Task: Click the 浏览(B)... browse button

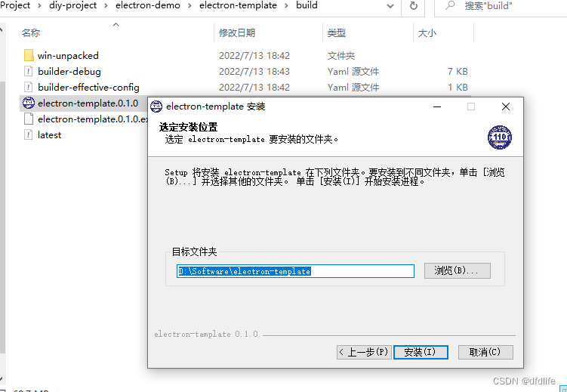Action: [x=457, y=270]
